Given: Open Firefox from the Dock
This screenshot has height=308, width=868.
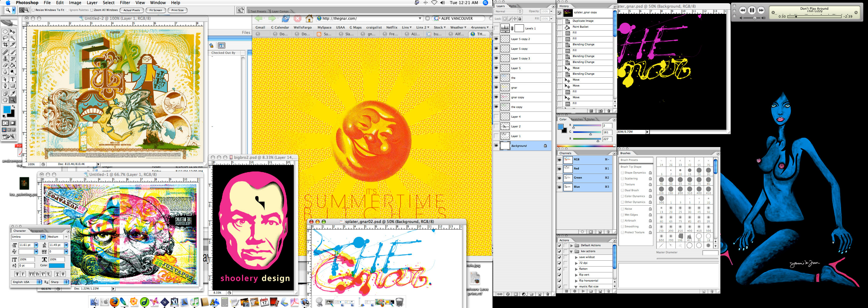Looking at the screenshot, I should [x=115, y=302].
